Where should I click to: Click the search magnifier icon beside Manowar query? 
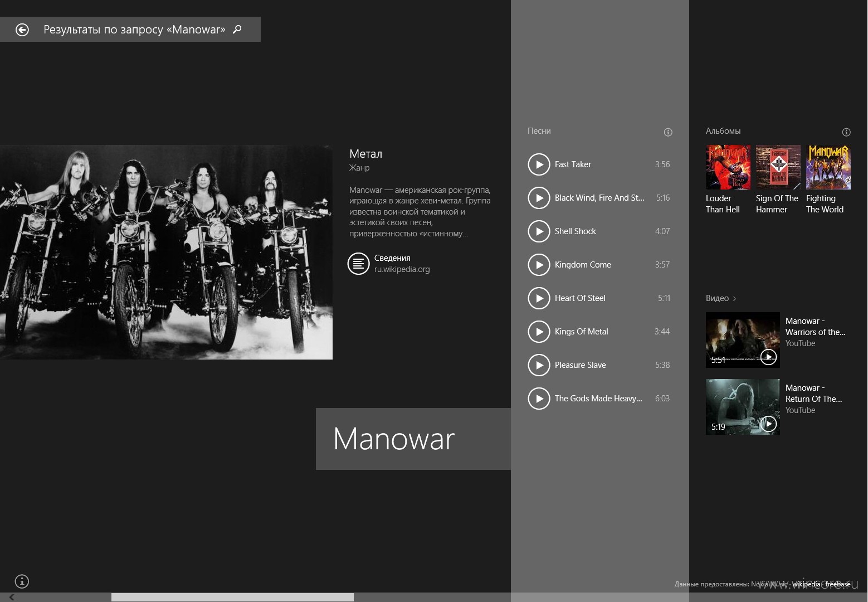click(x=237, y=29)
